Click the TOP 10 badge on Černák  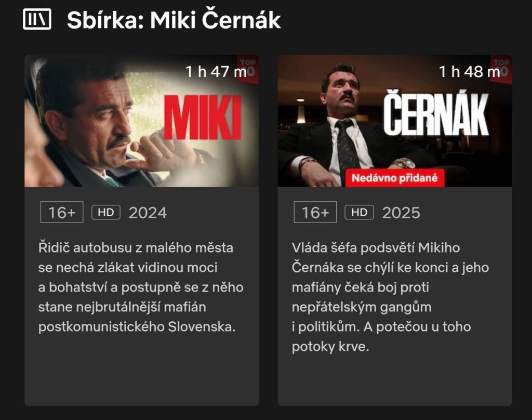pos(502,69)
